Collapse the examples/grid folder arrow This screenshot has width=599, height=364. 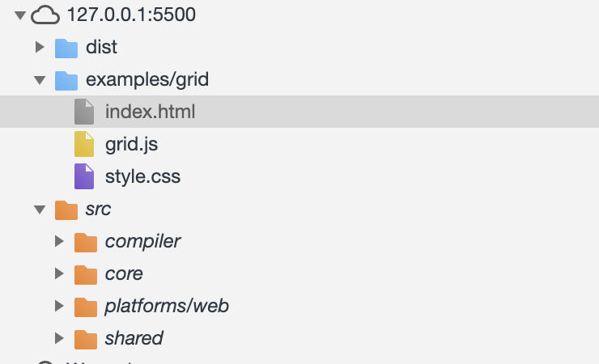(x=40, y=80)
